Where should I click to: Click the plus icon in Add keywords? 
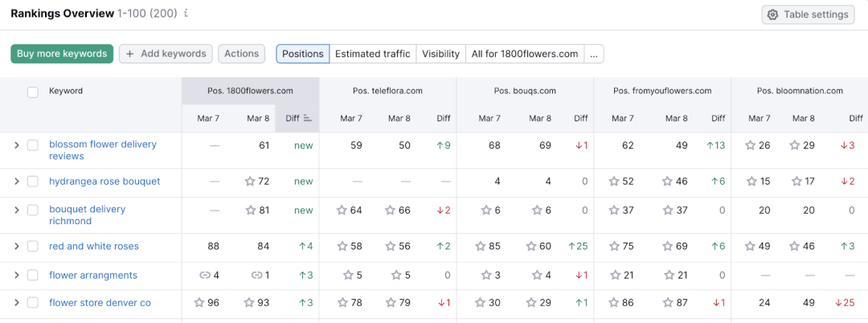pyautogui.click(x=130, y=54)
